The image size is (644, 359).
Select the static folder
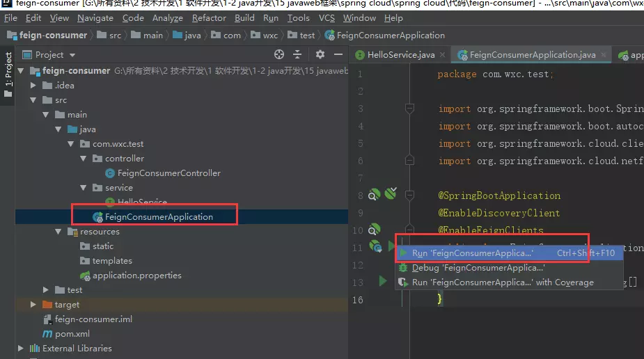97,246
